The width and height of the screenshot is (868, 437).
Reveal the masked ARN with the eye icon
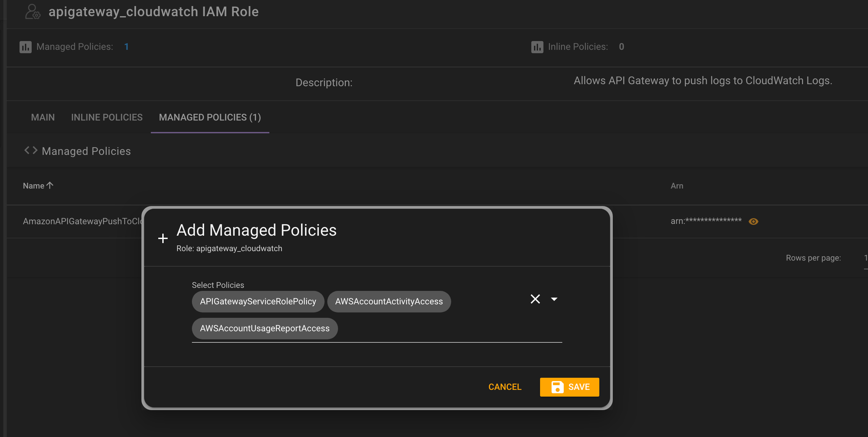point(753,222)
